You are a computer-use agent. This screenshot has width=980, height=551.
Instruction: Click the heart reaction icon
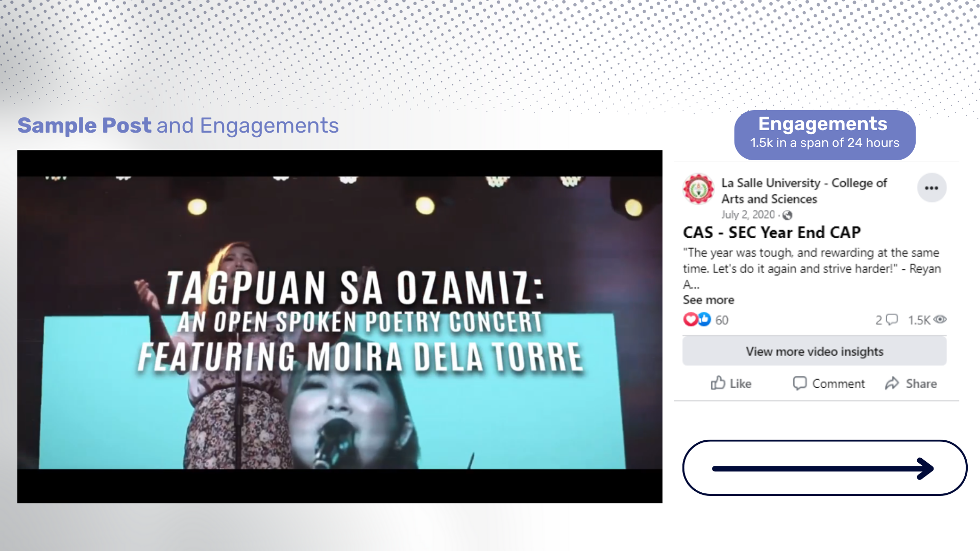(x=690, y=320)
